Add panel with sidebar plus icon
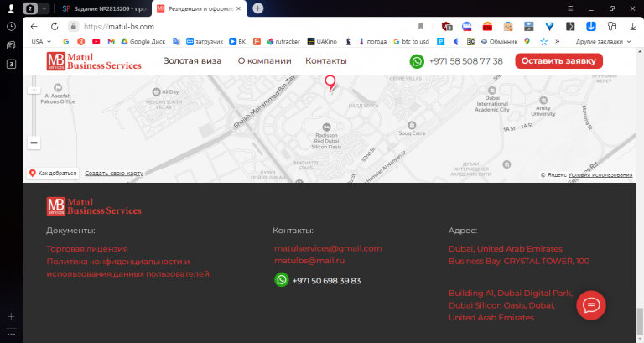Image resolution: width=644 pixels, height=343 pixels. coord(11,316)
